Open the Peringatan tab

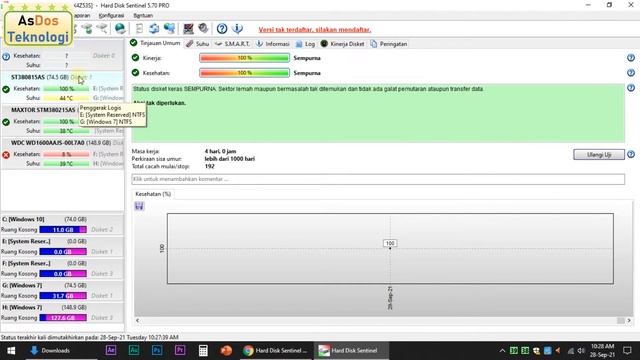coord(389,44)
